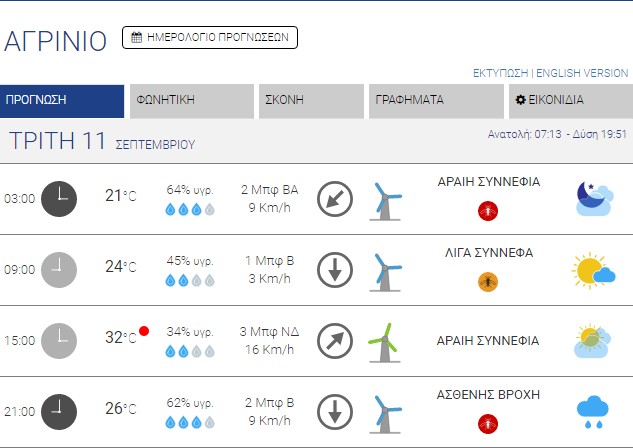This screenshot has width=633, height=448.
Task: Click the red mosquito icon at 03:00
Action: point(488,211)
